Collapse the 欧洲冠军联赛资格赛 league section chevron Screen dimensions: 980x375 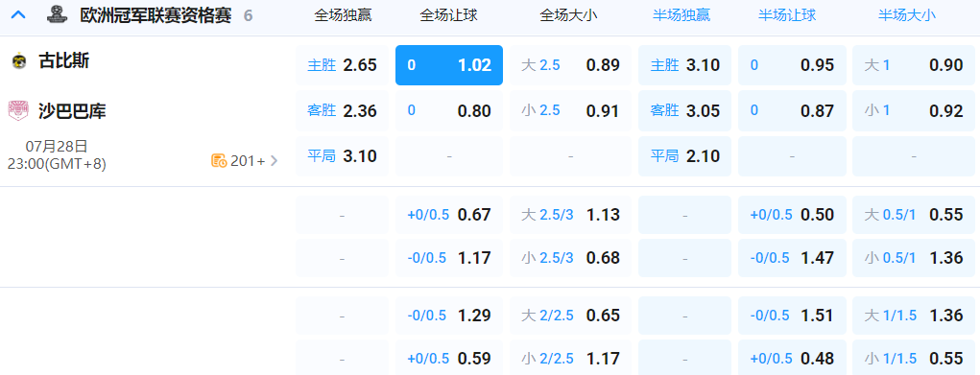pyautogui.click(x=19, y=14)
